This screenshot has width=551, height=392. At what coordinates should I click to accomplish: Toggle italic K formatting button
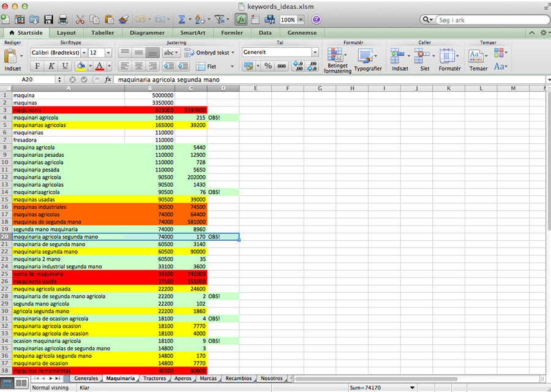51,66
